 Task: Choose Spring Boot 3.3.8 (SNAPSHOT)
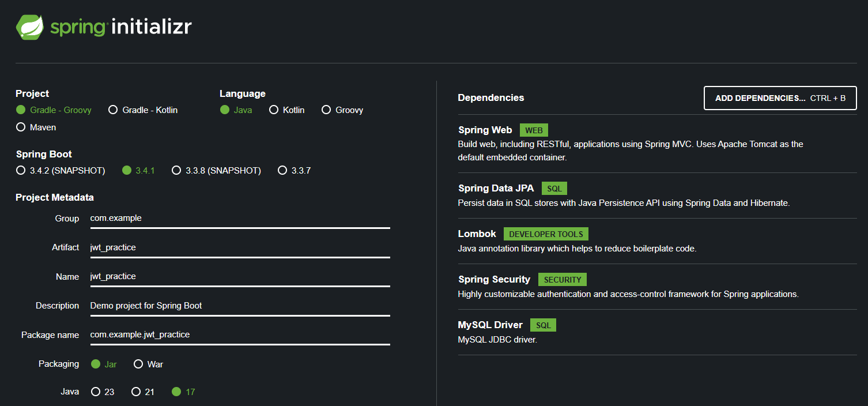(x=217, y=170)
